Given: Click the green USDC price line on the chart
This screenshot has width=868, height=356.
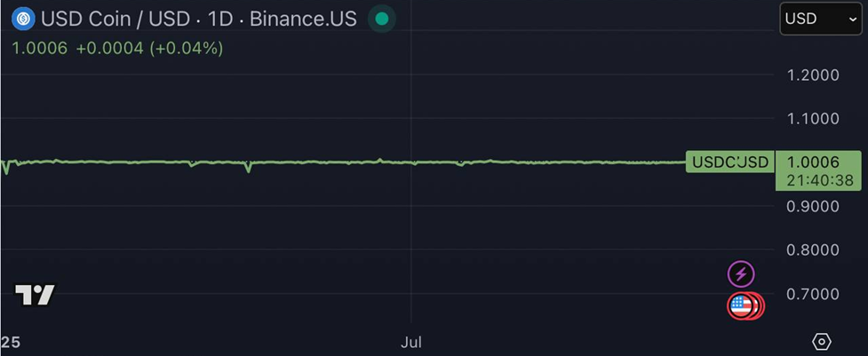Looking at the screenshot, I should pyautogui.click(x=311, y=162).
